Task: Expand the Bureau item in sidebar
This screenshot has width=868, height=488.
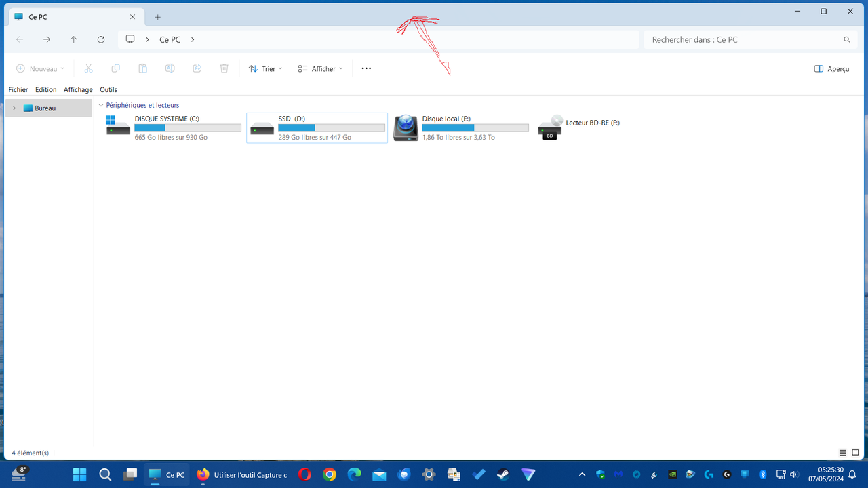Action: coord(14,108)
